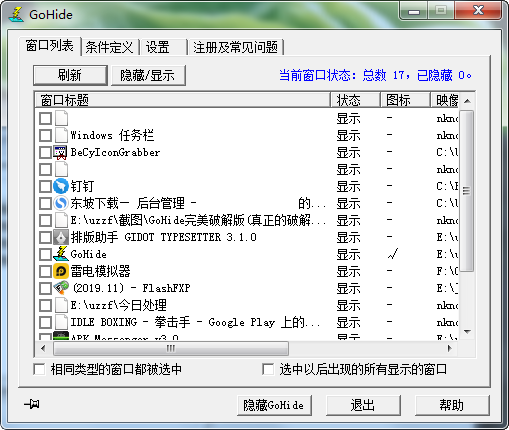Click the 帮助 button
509x430 pixels.
(452, 405)
